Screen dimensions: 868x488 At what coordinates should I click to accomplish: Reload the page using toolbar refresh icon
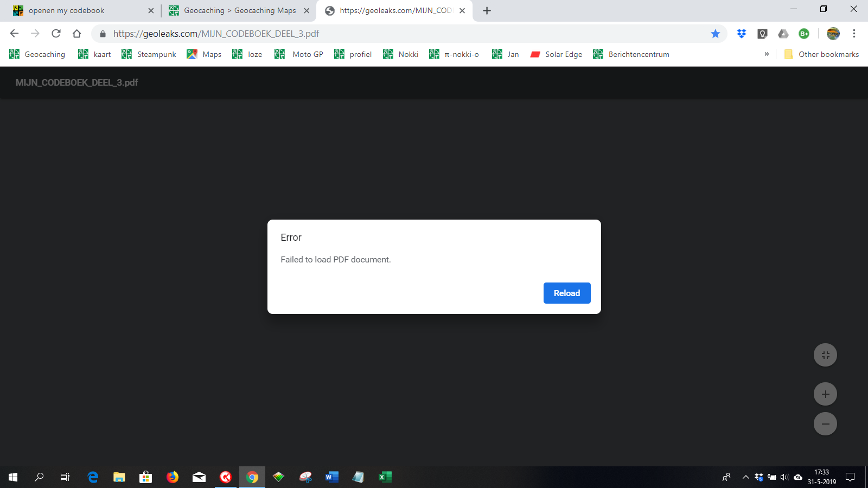pos(56,34)
